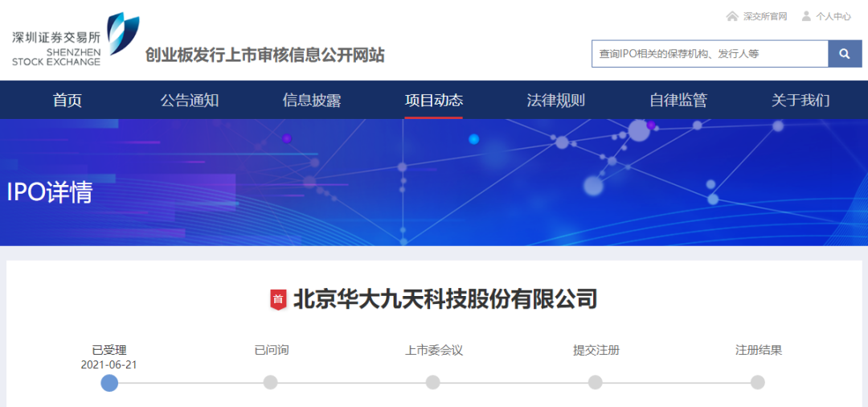Go to the 首页 menu item
The width and height of the screenshot is (868, 407).
click(x=68, y=101)
